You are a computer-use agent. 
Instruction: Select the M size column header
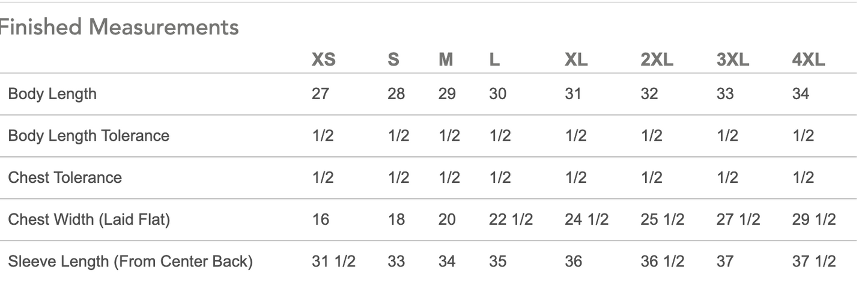(446, 60)
